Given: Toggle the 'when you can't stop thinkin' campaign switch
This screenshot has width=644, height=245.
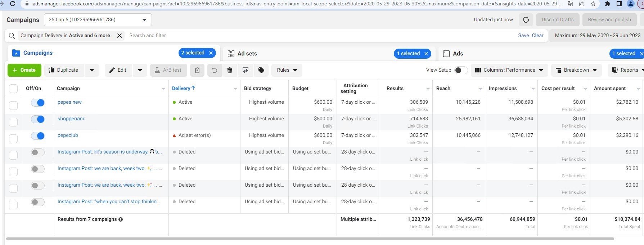Looking at the screenshot, I should [x=38, y=202].
